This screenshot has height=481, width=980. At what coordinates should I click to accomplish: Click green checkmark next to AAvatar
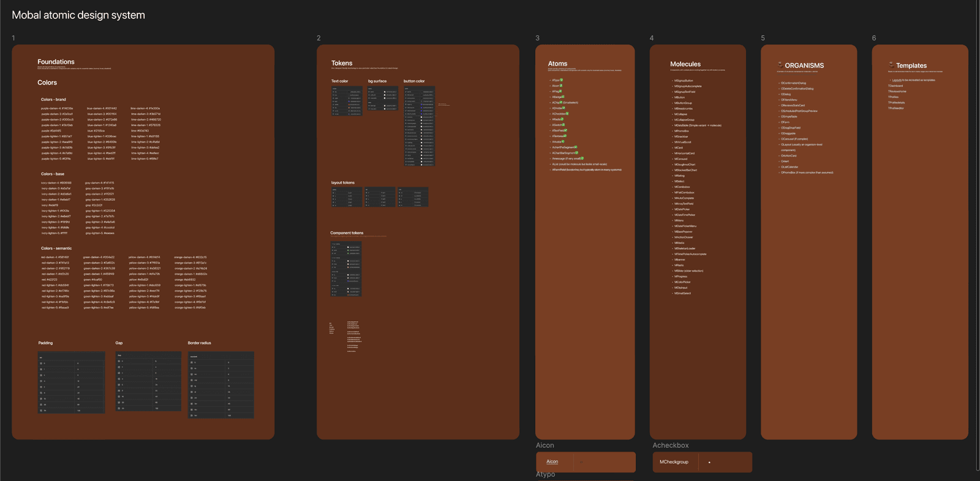pyautogui.click(x=563, y=141)
